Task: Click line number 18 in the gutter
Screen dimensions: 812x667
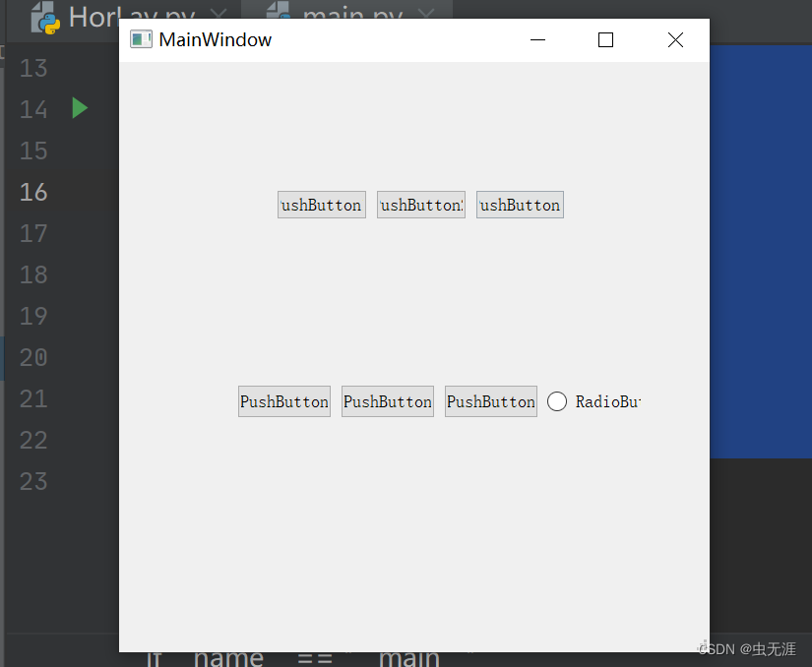Action: (33, 274)
